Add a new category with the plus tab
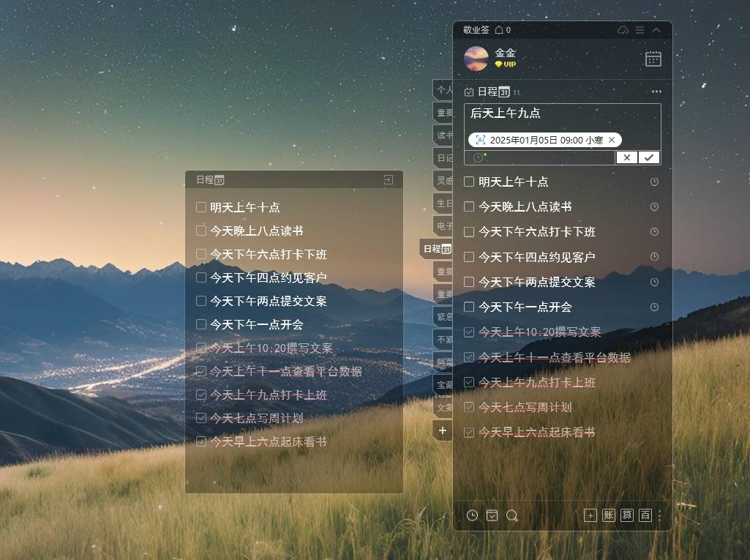Screen dimensions: 750x560 point(443,430)
